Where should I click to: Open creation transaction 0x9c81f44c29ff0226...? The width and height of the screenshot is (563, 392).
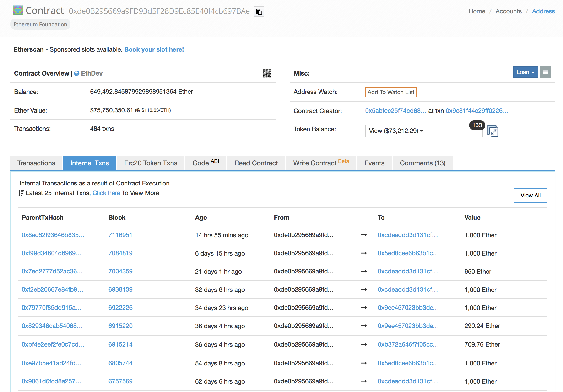click(x=477, y=111)
